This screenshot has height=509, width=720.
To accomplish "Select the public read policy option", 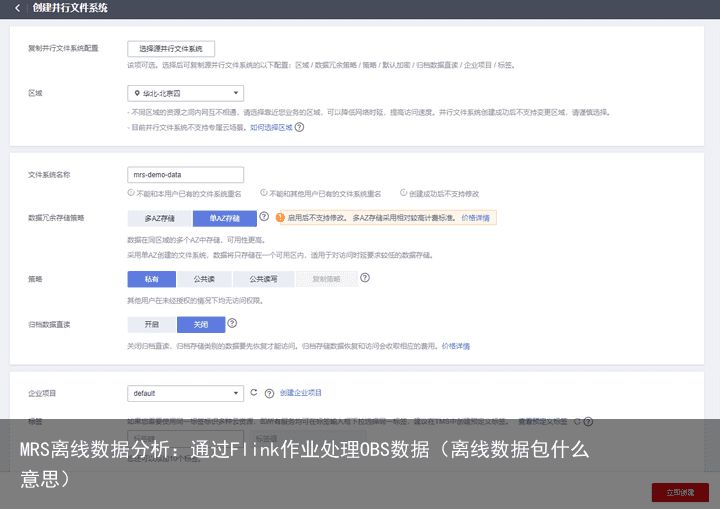I will click(204, 279).
